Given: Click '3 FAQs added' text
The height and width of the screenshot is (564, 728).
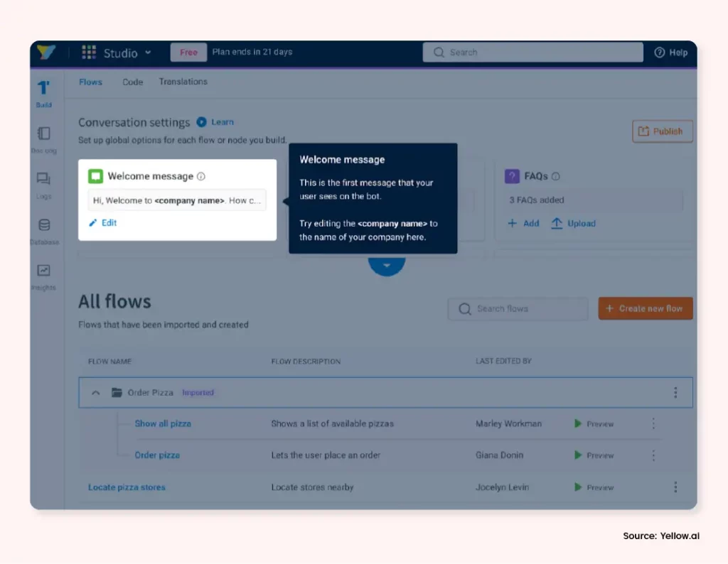Looking at the screenshot, I should 537,200.
